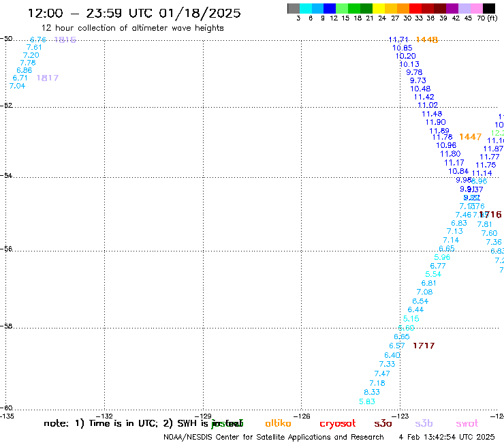Click wave height value '6.76'

[38, 40]
